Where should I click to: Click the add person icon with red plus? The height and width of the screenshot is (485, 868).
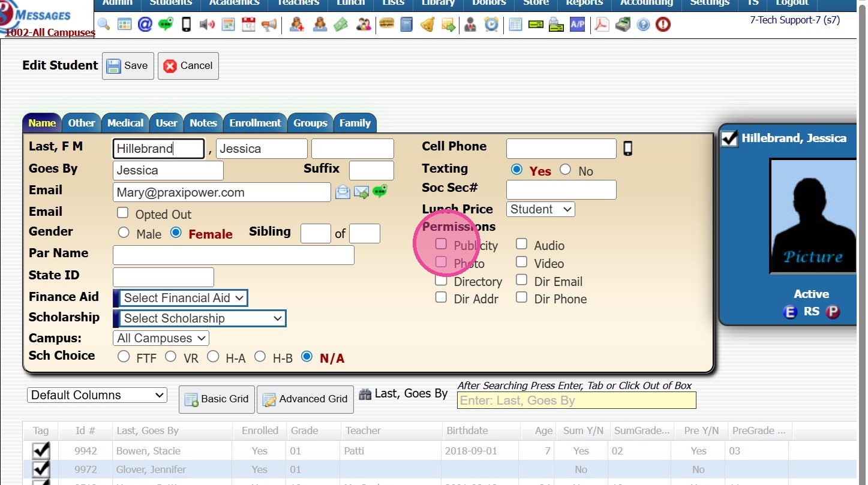click(x=296, y=24)
